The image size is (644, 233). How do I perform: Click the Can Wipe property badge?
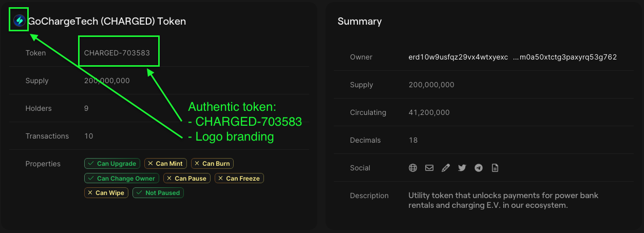[x=106, y=193]
